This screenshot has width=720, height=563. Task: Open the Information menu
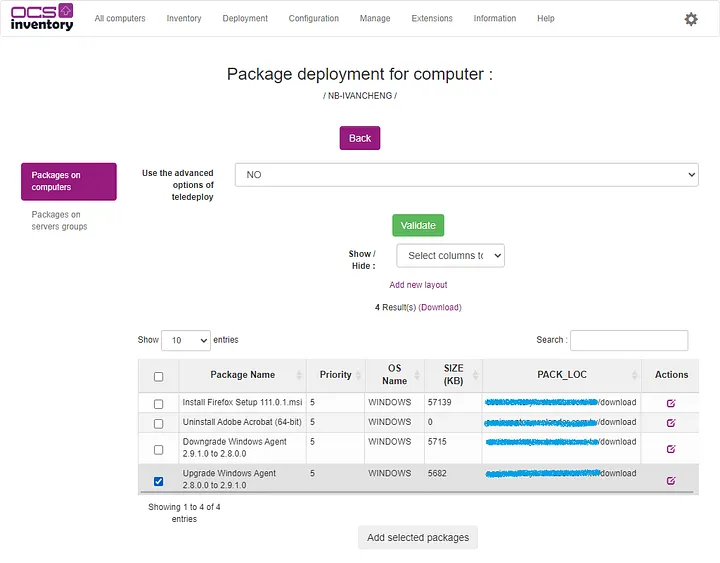[x=495, y=18]
